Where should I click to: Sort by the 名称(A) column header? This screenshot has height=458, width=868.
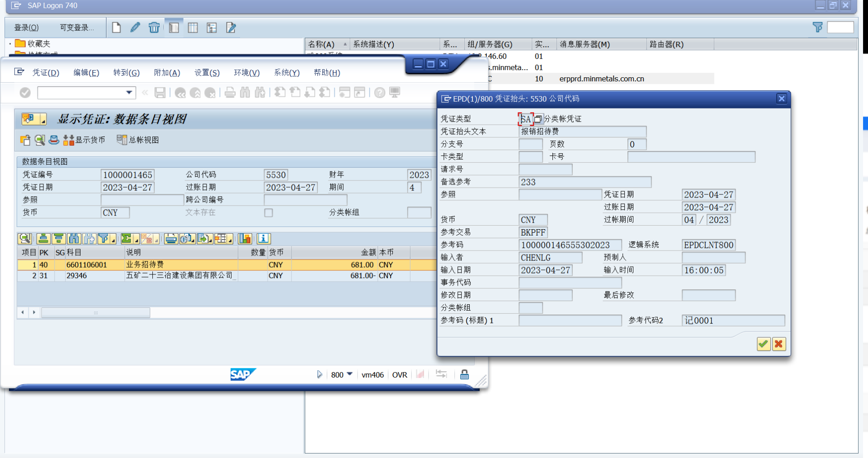(327, 44)
